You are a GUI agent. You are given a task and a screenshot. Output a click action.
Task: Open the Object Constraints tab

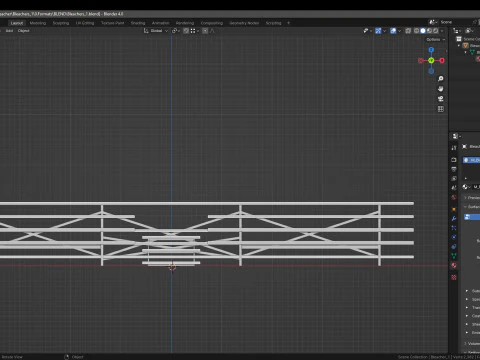[x=454, y=247]
